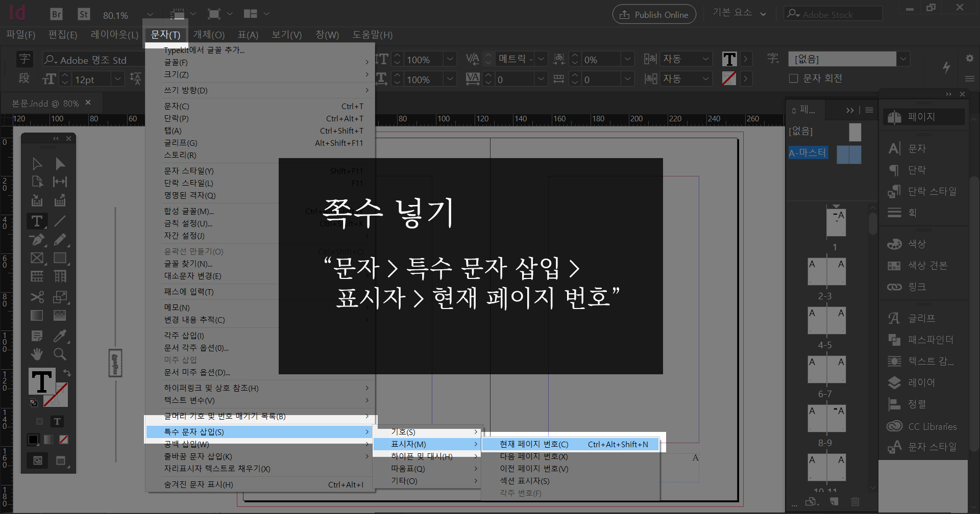Open the 파일(F) menu
Screen dimensions: 980x514
[21, 35]
